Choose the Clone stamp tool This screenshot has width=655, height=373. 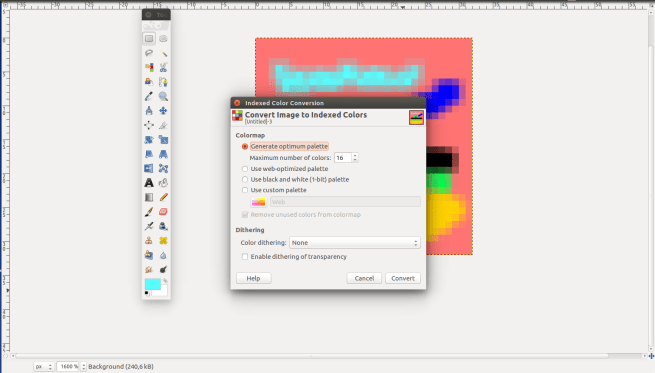click(149, 241)
